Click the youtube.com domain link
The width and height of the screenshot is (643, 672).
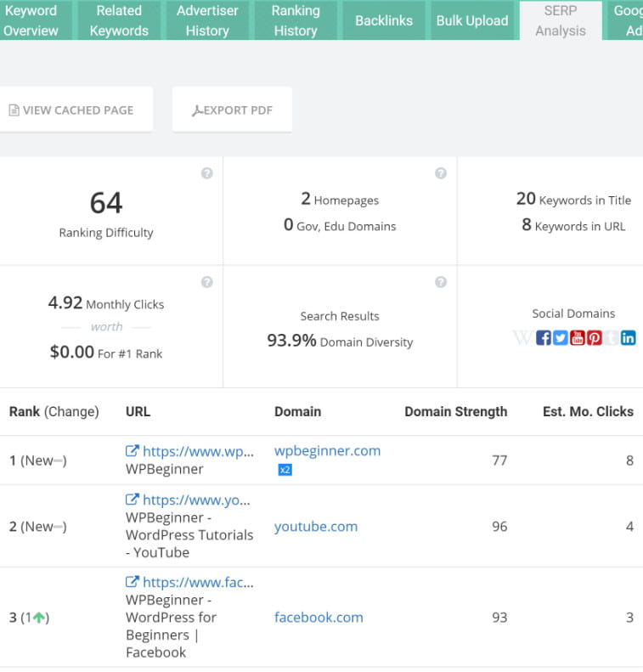coord(316,526)
